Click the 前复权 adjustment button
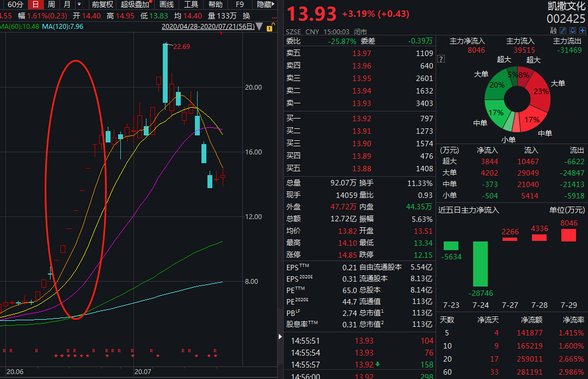 point(102,4)
